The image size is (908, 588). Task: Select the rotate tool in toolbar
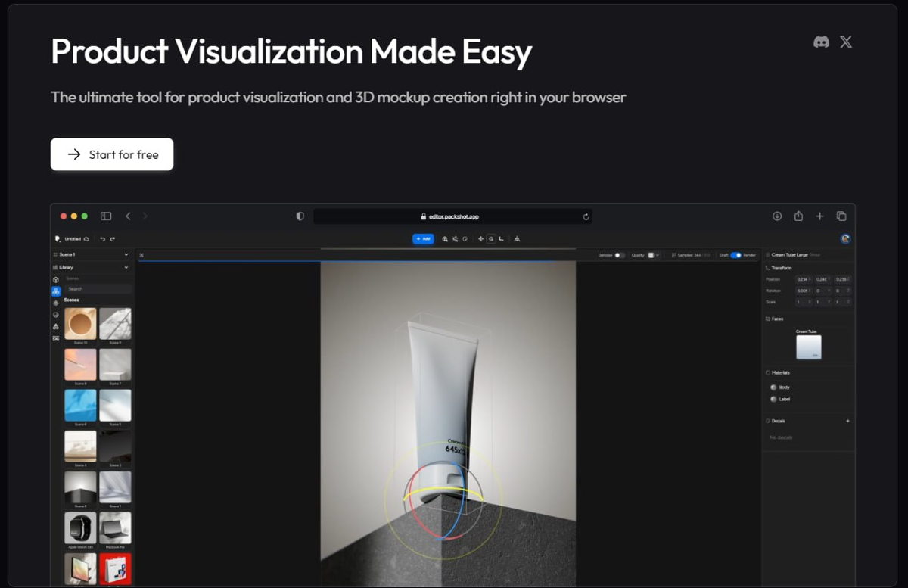pyautogui.click(x=491, y=238)
